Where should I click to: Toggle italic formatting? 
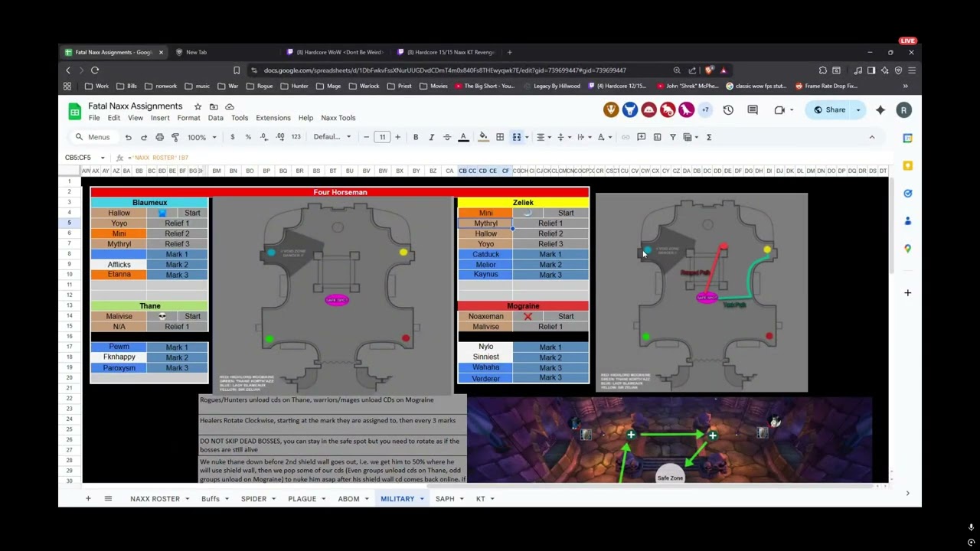431,137
